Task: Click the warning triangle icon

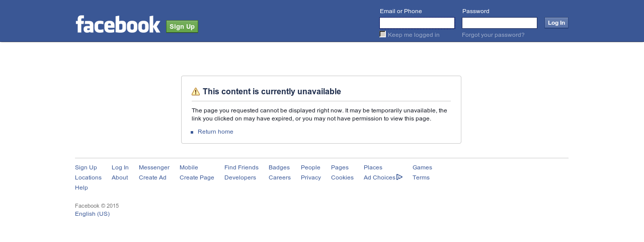Action: pyautogui.click(x=196, y=92)
